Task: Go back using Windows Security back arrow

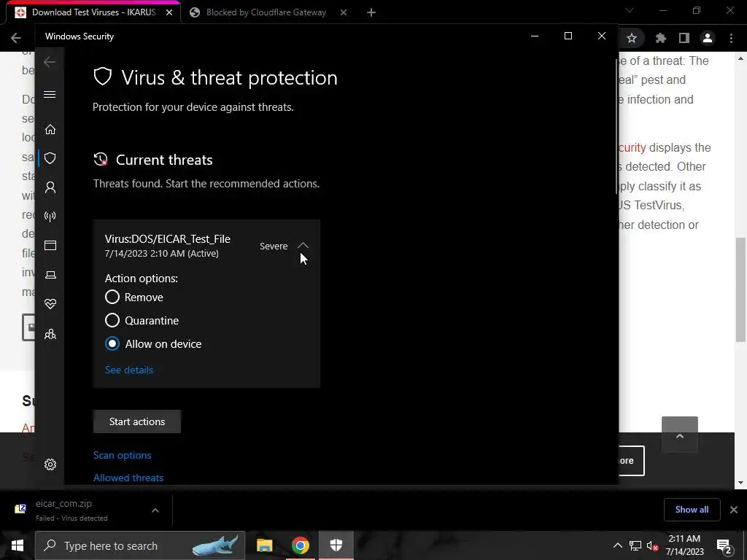Action: click(50, 62)
